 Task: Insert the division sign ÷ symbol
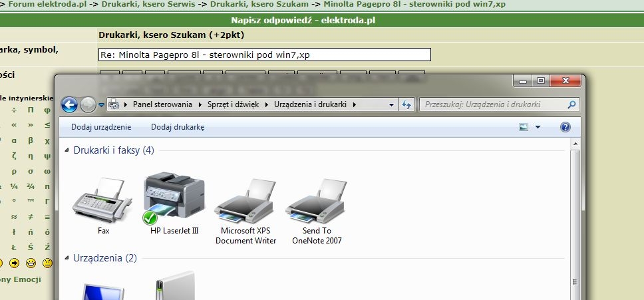pyautogui.click(x=14, y=110)
